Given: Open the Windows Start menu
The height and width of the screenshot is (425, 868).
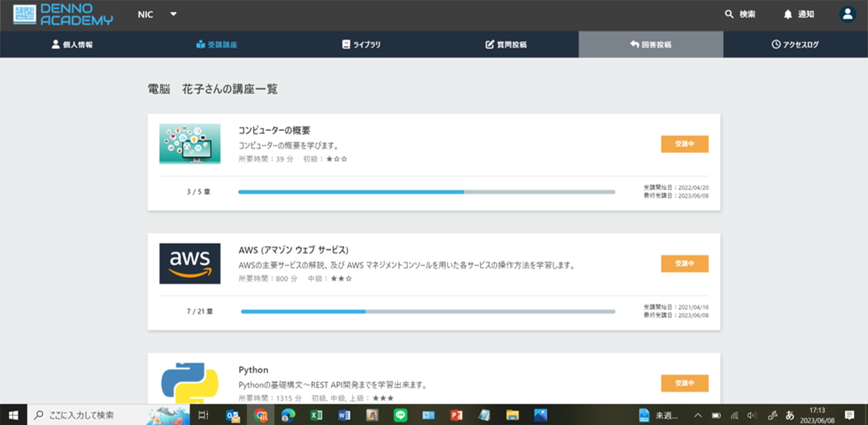Looking at the screenshot, I should tap(14, 415).
